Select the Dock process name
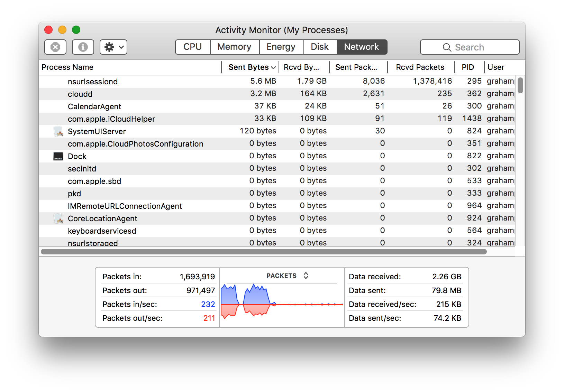 click(77, 156)
